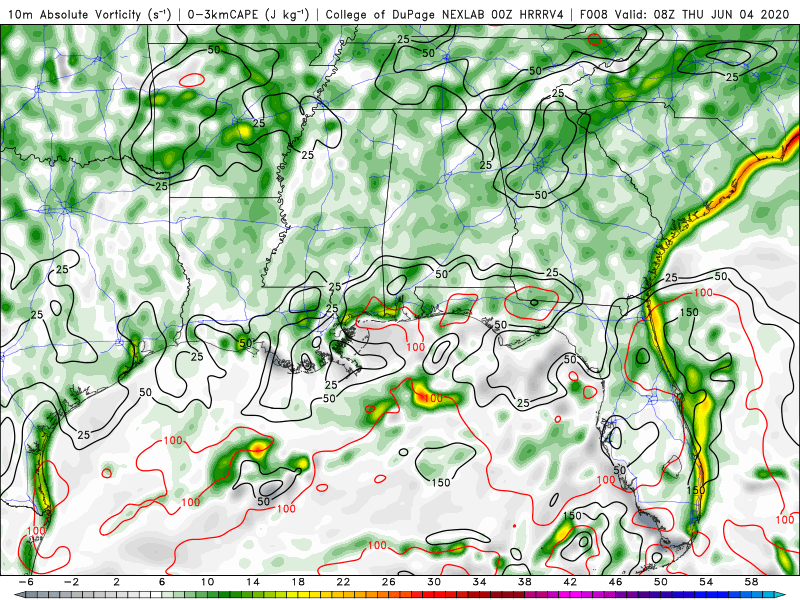The width and height of the screenshot is (800, 600).
Task: Click the colorbar tick label "34"
Action: coord(479,582)
